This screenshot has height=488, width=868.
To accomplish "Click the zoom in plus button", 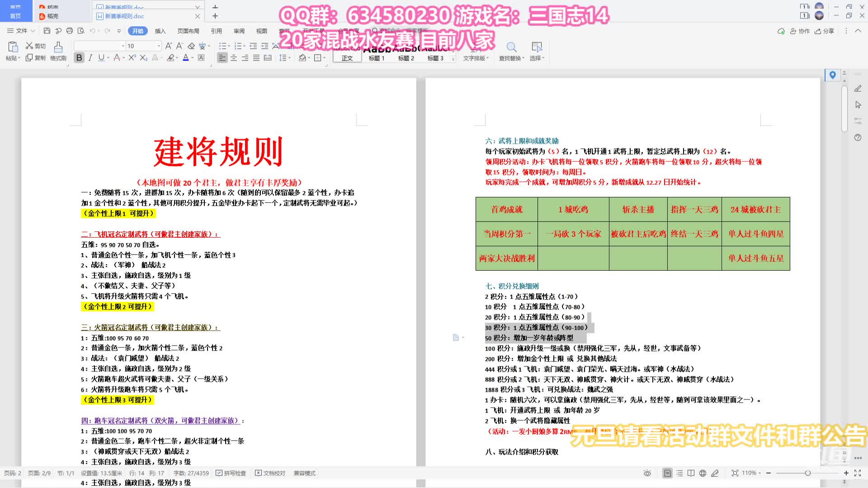I will coord(846,473).
